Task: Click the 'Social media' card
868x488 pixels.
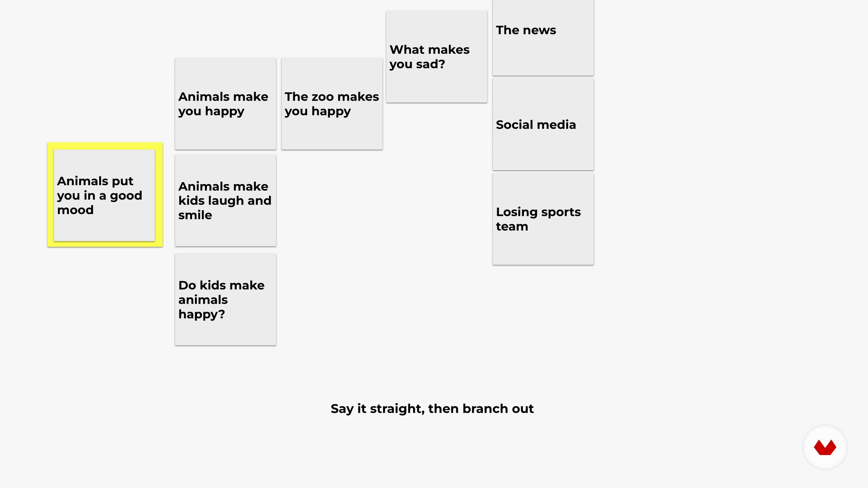Action: [543, 125]
